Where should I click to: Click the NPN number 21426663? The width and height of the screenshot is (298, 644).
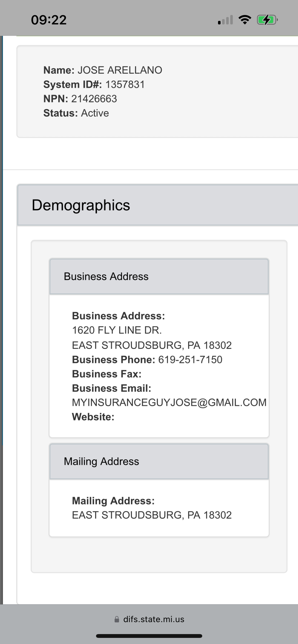(94, 99)
